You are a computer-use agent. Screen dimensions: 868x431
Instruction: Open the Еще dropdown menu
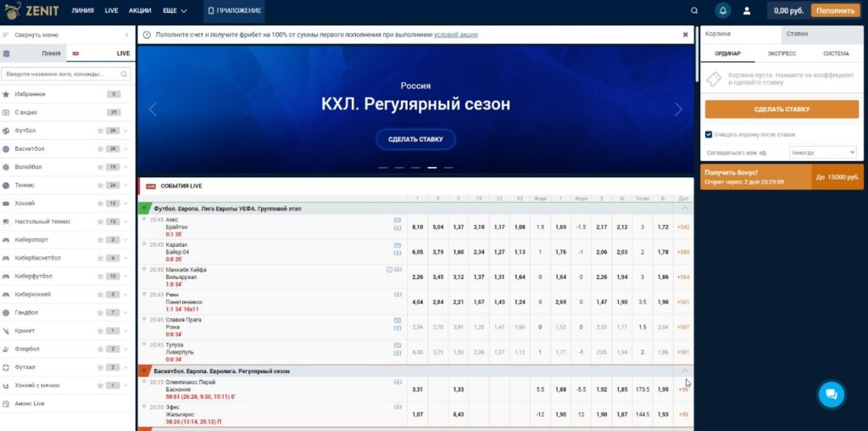click(175, 10)
